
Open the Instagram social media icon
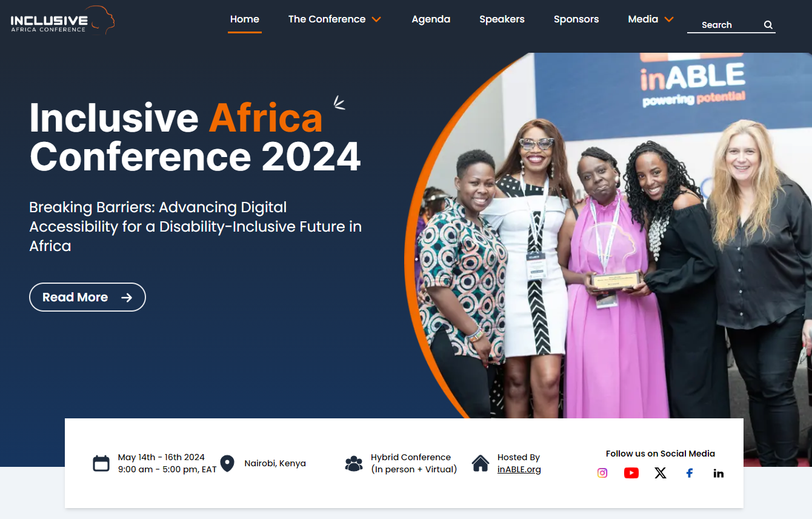click(x=602, y=473)
